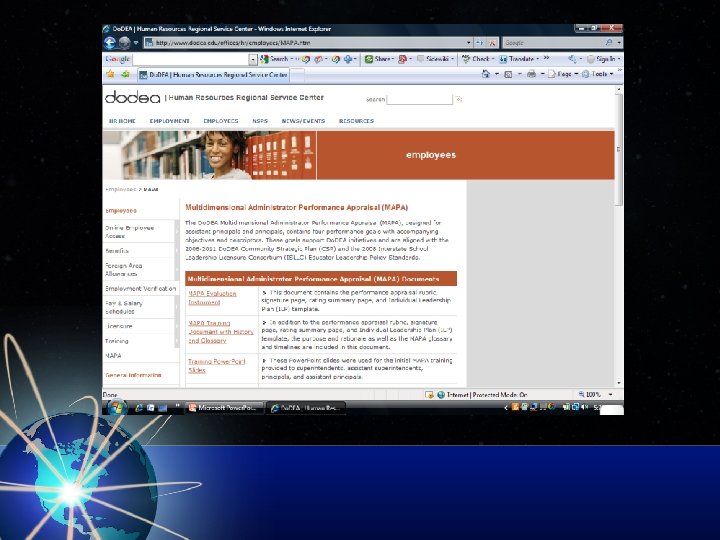Open the Home button dropdown arrow
The height and width of the screenshot is (540, 720).
point(496,74)
